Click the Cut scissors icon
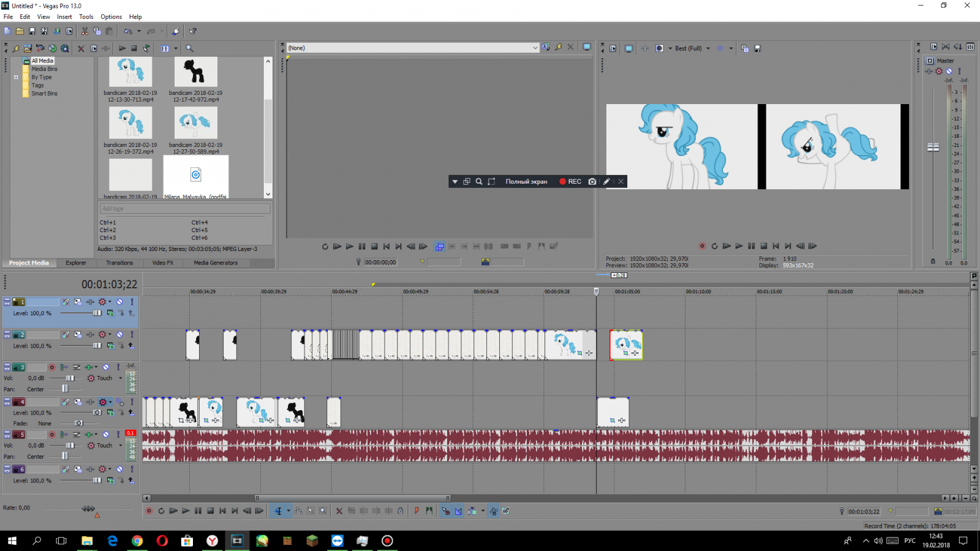 coord(85,31)
